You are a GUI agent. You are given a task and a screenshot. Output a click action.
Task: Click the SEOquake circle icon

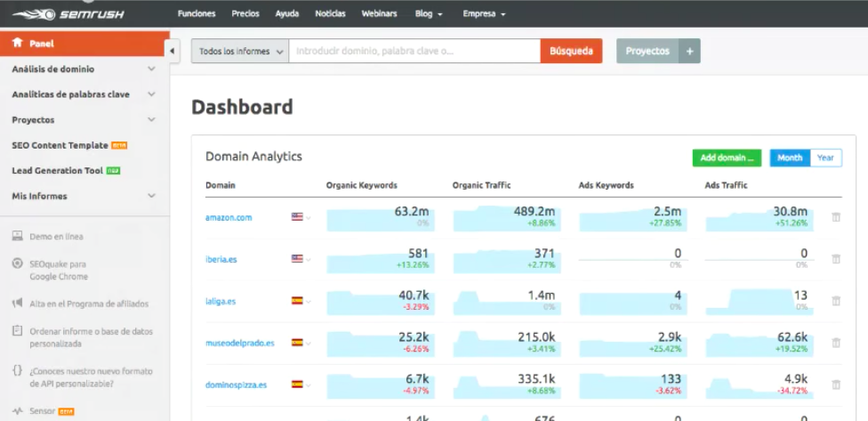click(x=18, y=263)
